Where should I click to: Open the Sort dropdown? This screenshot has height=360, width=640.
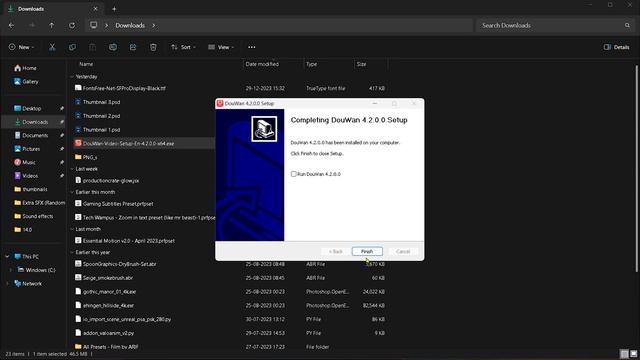(183, 47)
